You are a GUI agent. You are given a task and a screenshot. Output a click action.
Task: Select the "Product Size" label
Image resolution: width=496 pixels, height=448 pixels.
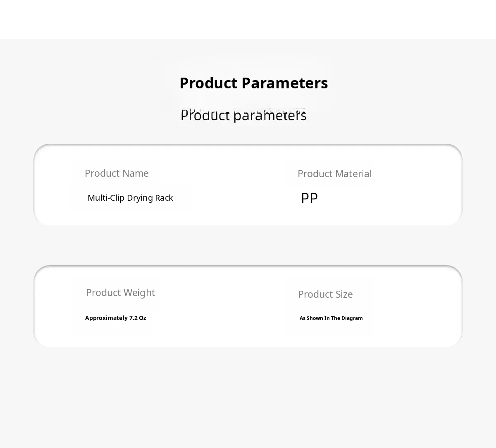click(x=325, y=294)
